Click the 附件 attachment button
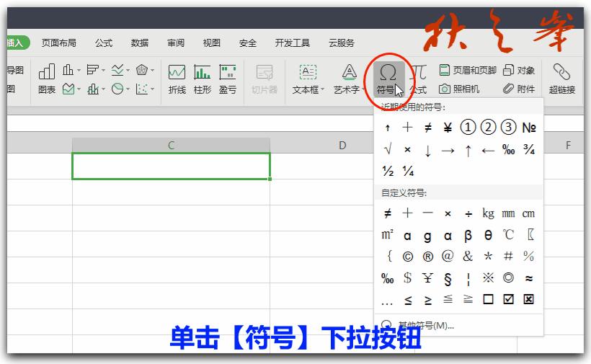 point(519,89)
